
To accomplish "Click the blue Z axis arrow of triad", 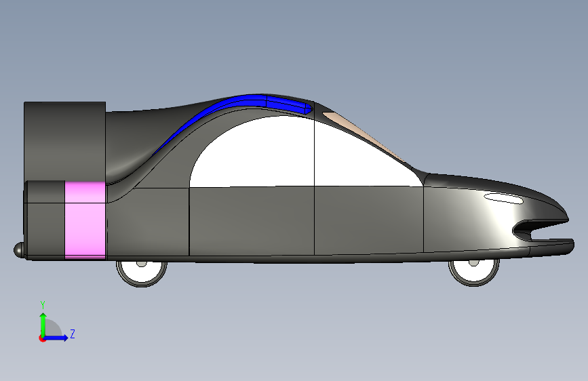I will 56,338.
